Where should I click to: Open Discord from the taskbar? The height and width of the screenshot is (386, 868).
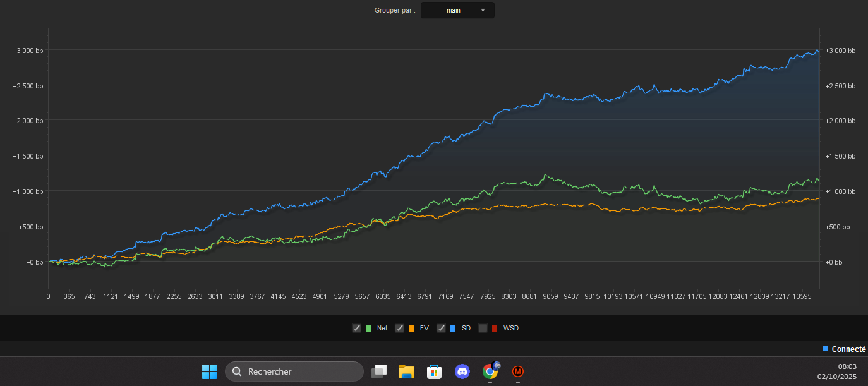(x=462, y=371)
